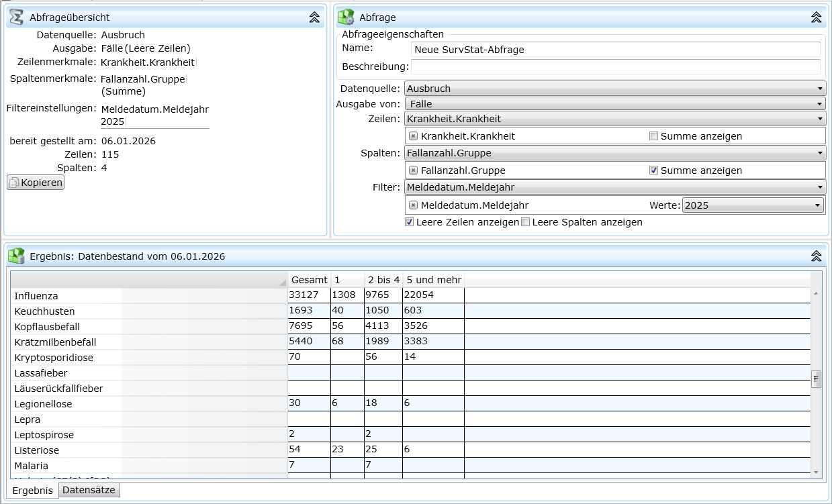Click the query Name input field
The height and width of the screenshot is (504, 832).
tap(615, 50)
